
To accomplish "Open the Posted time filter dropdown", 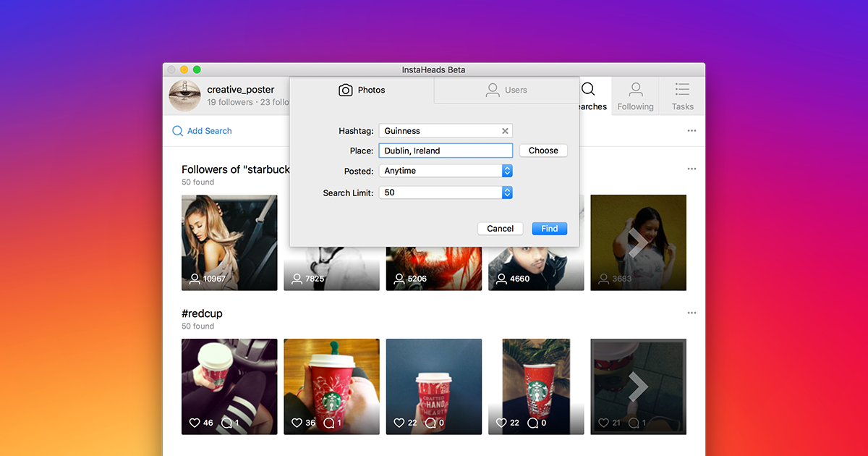I will [x=508, y=170].
